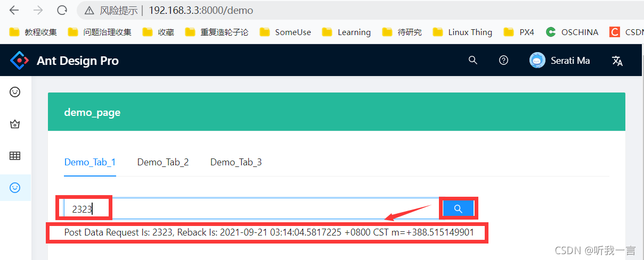Switch to Demo_Tab_1
The height and width of the screenshot is (260, 644).
coord(90,162)
